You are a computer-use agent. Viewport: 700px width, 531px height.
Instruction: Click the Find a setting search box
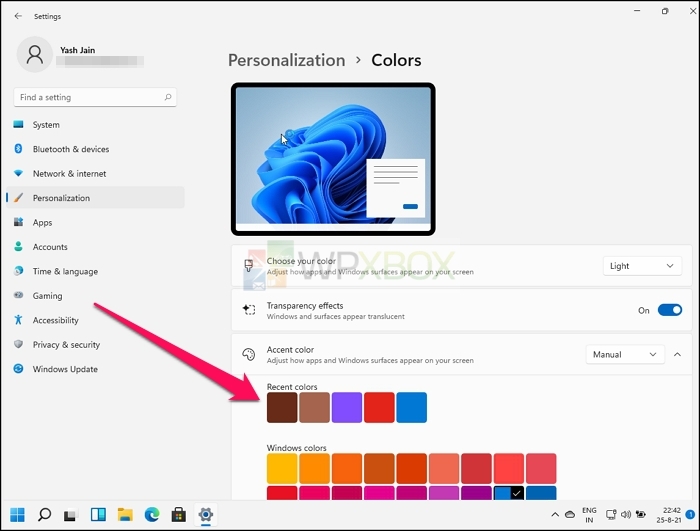(95, 97)
